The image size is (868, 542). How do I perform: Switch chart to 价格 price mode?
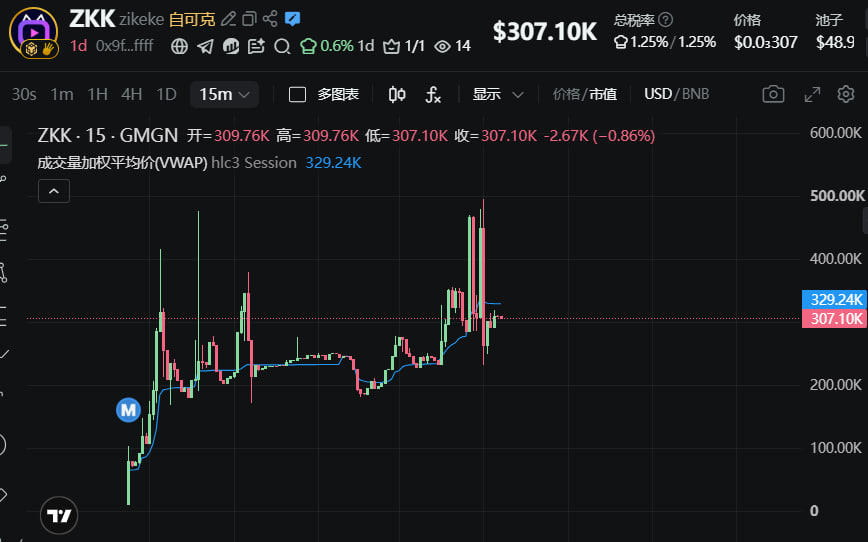click(566, 95)
